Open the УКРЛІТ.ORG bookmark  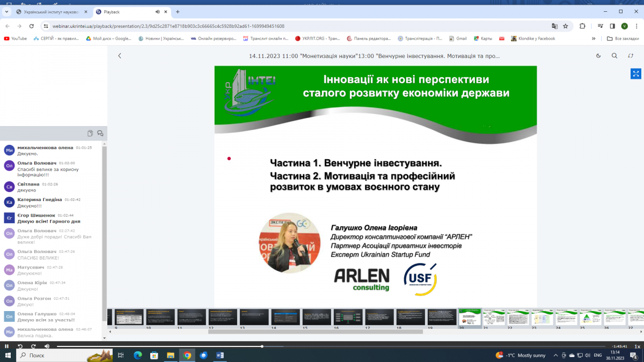point(318,39)
